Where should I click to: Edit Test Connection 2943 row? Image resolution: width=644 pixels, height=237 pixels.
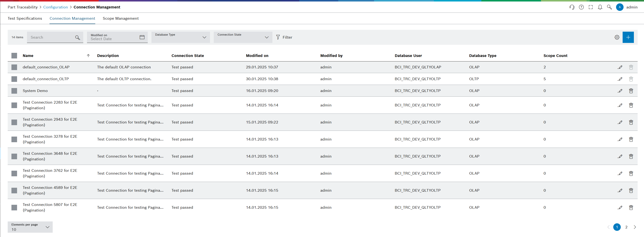click(620, 122)
